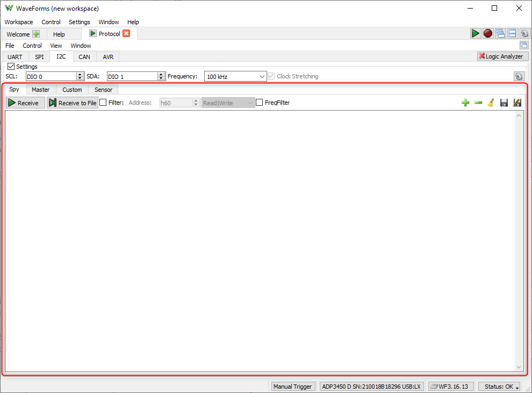Increase font size with the green plus icon
Screen dimensions: 532x393
coord(465,103)
